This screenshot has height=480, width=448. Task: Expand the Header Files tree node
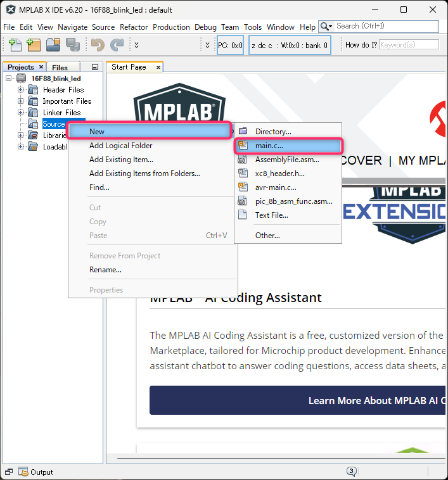(x=20, y=90)
